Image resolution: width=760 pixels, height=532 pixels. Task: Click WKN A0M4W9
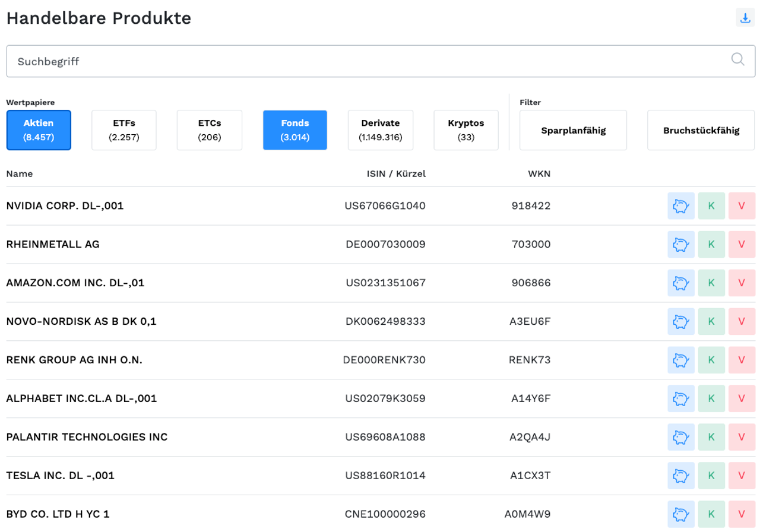click(x=528, y=514)
